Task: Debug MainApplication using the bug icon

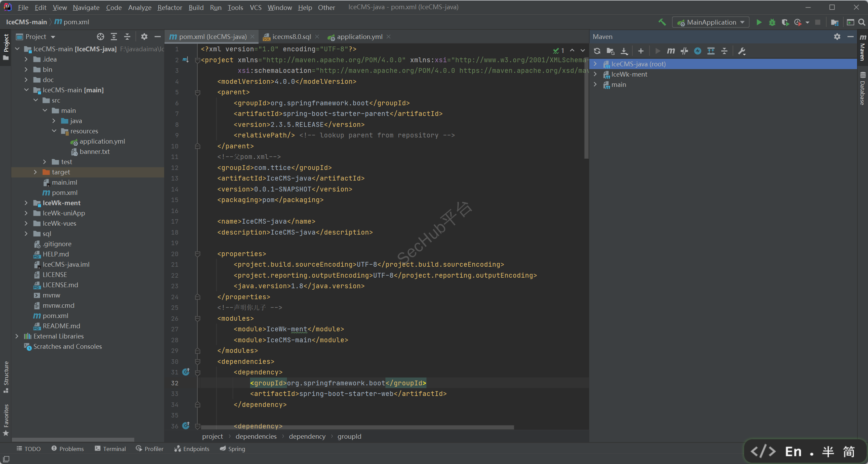Action: (772, 22)
